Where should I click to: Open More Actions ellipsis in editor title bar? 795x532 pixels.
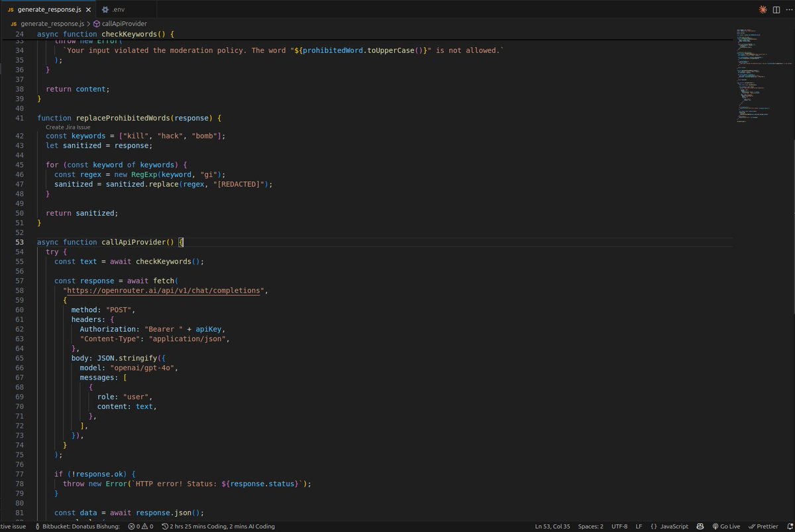[x=789, y=9]
